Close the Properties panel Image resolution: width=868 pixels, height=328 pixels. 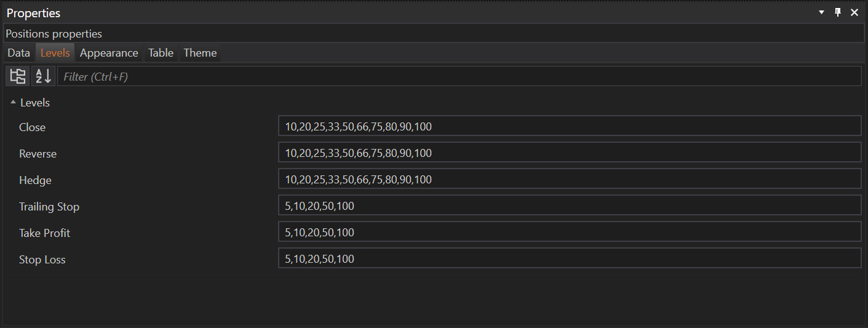tap(854, 12)
